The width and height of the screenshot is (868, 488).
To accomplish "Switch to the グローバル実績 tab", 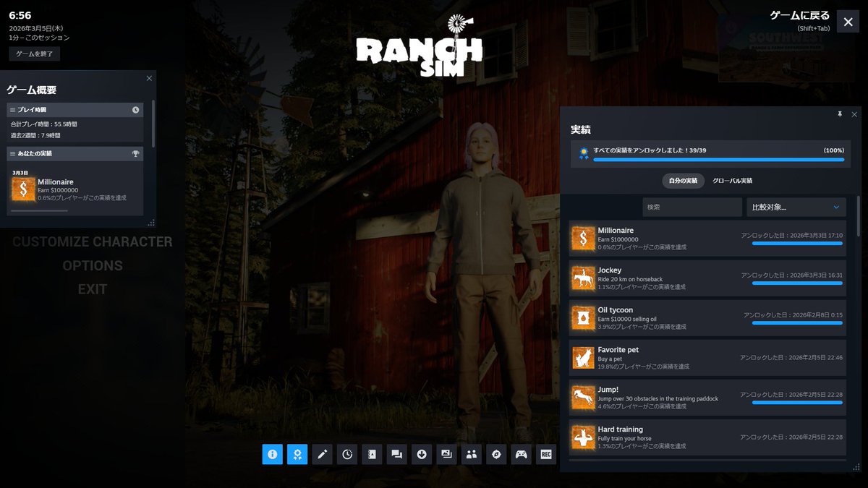I will coord(733,181).
